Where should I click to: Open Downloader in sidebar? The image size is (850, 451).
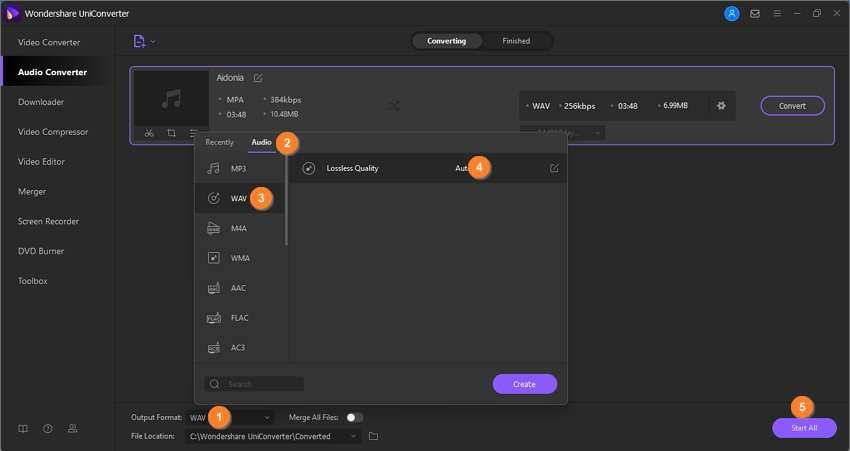(x=41, y=102)
